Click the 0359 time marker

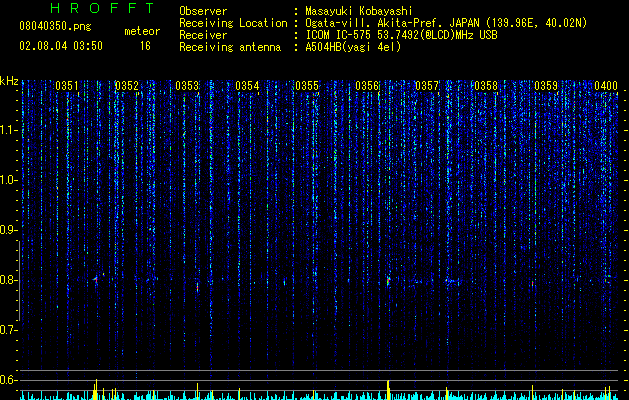click(546, 86)
